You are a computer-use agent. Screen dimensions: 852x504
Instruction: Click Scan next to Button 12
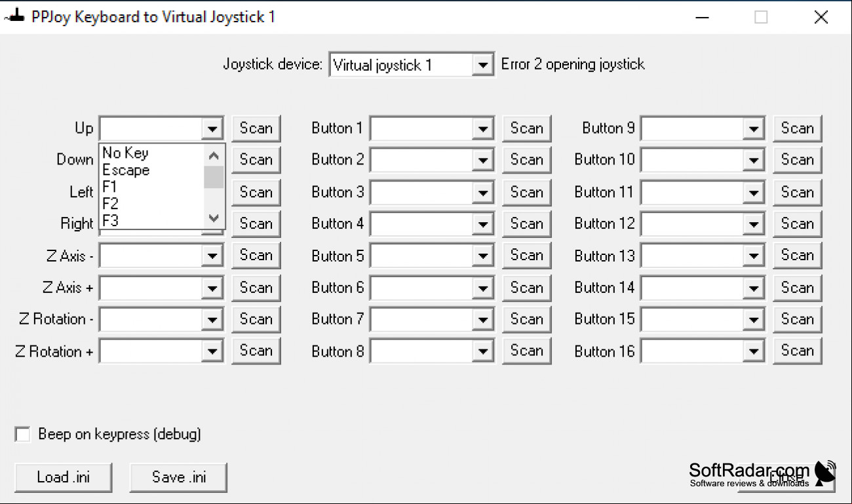tap(798, 223)
